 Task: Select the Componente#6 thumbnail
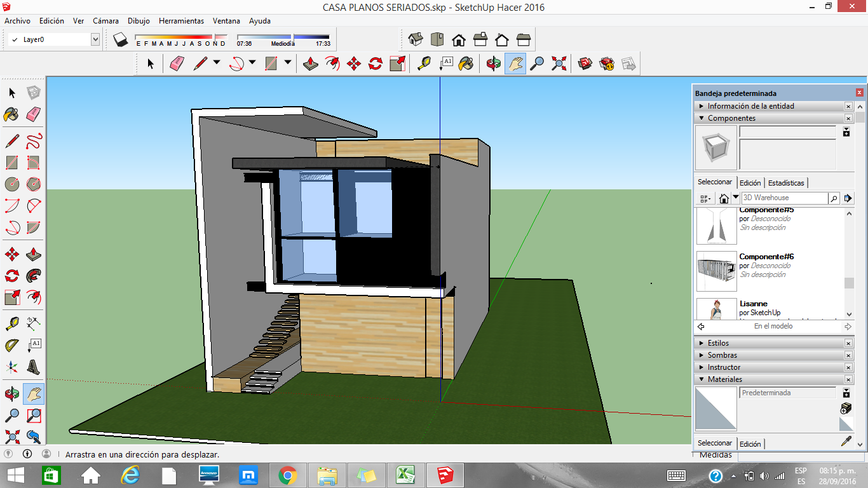point(716,271)
